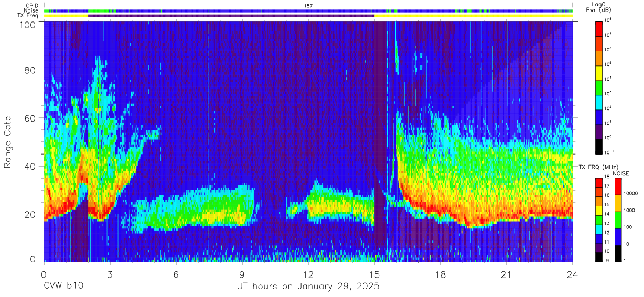644x297 pixels.
Task: Click the NOISE legend title
Action: 621,173
